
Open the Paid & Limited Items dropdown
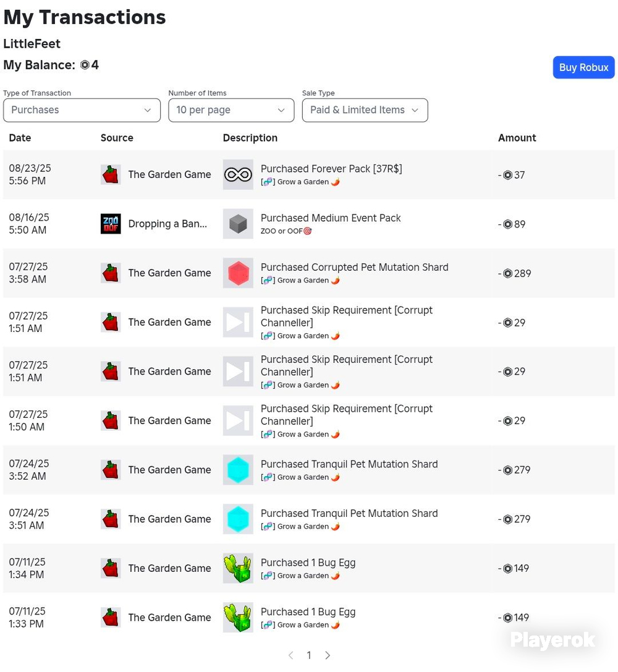pos(365,110)
